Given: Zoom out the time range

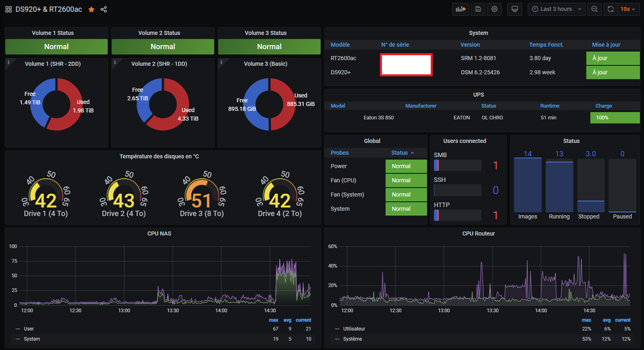Looking at the screenshot, I should (x=594, y=9).
